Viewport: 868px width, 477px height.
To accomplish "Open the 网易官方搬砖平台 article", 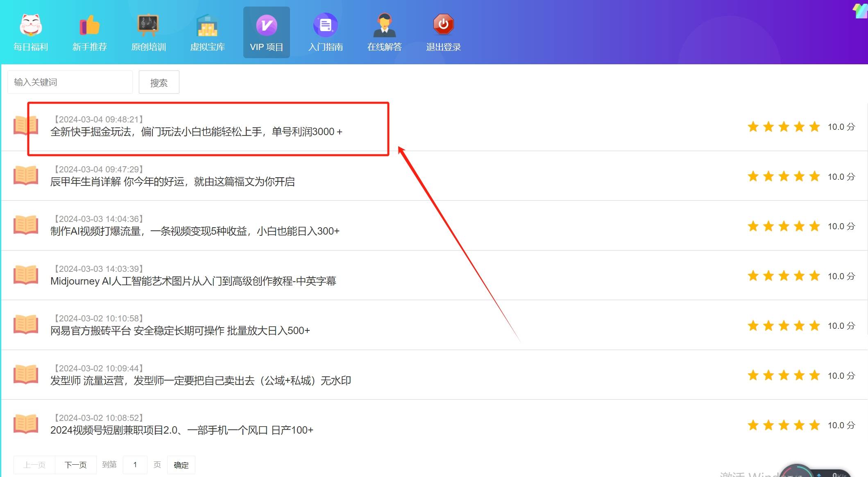I will [180, 331].
